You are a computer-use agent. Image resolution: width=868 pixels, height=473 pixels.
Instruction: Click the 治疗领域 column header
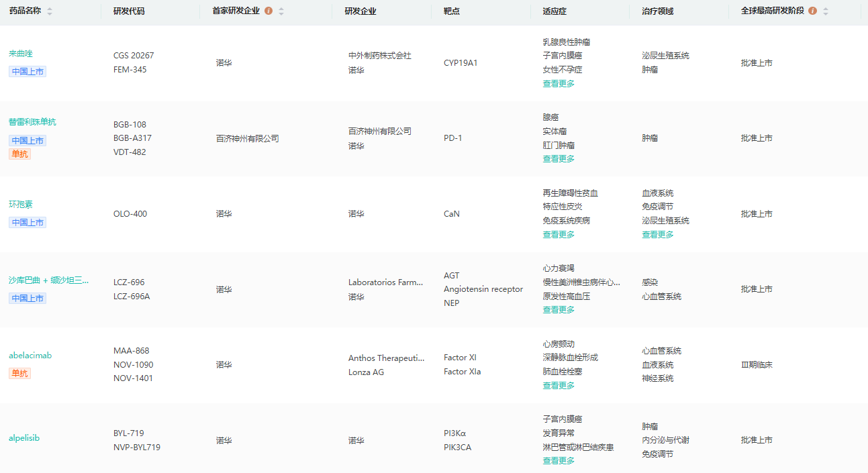click(x=657, y=11)
